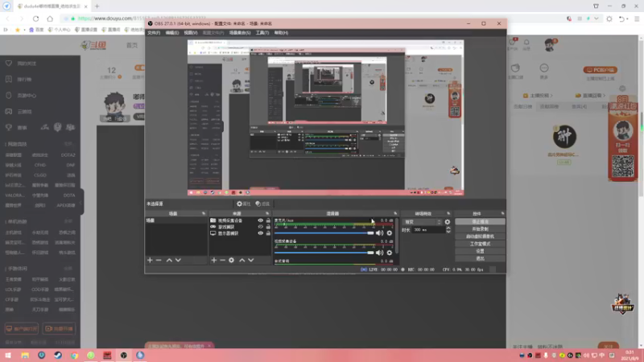Open the File menu in OBS
Screen dimensions: 644x362
pyautogui.click(x=154, y=33)
